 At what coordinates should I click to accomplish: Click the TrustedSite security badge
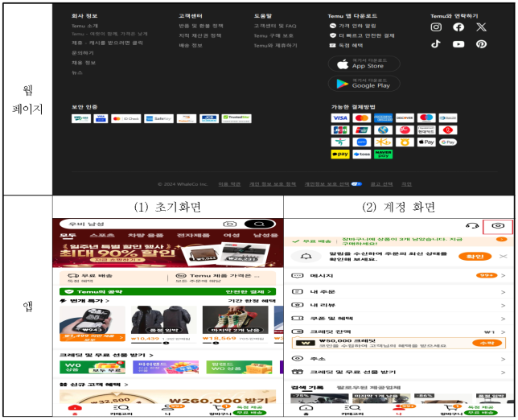pos(236,118)
